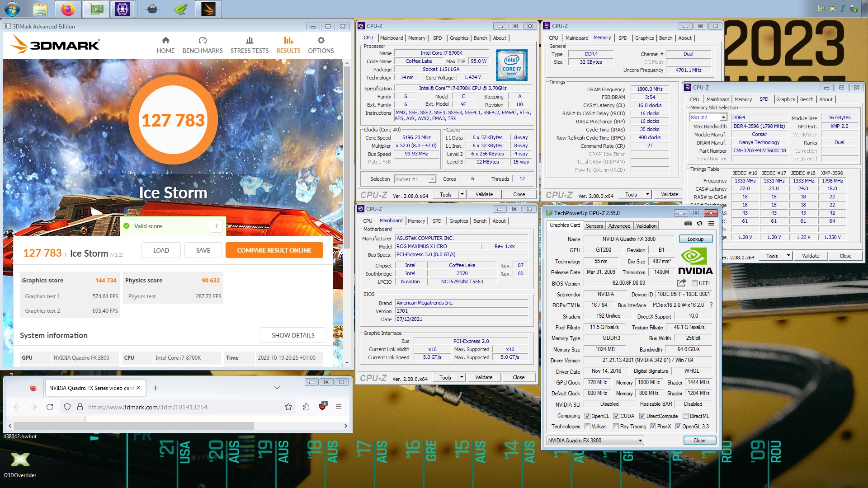Activate the GPU-Z taskbar icon
The width and height of the screenshot is (868, 488).
[x=96, y=9]
